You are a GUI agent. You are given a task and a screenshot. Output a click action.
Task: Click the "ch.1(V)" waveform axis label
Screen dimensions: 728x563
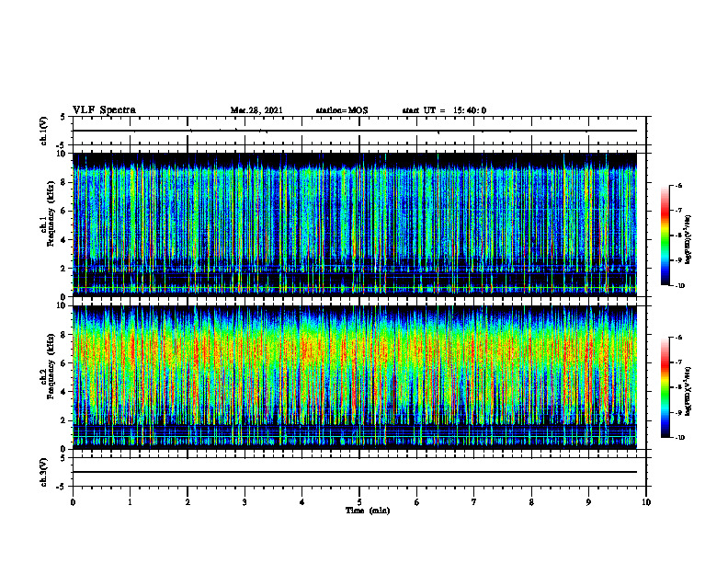(x=43, y=131)
